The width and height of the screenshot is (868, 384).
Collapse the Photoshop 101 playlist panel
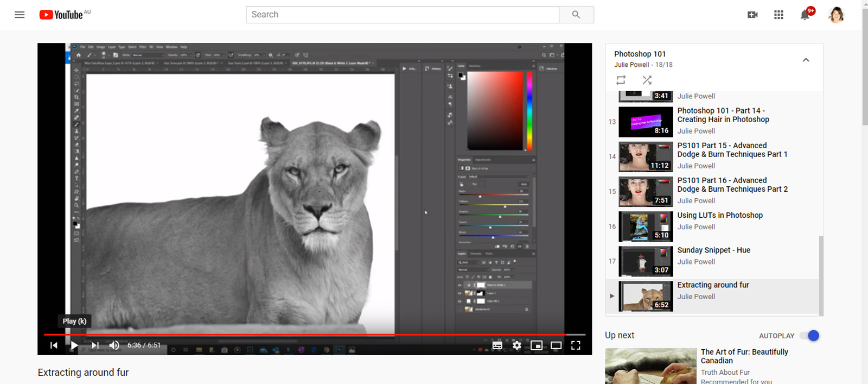[806, 60]
